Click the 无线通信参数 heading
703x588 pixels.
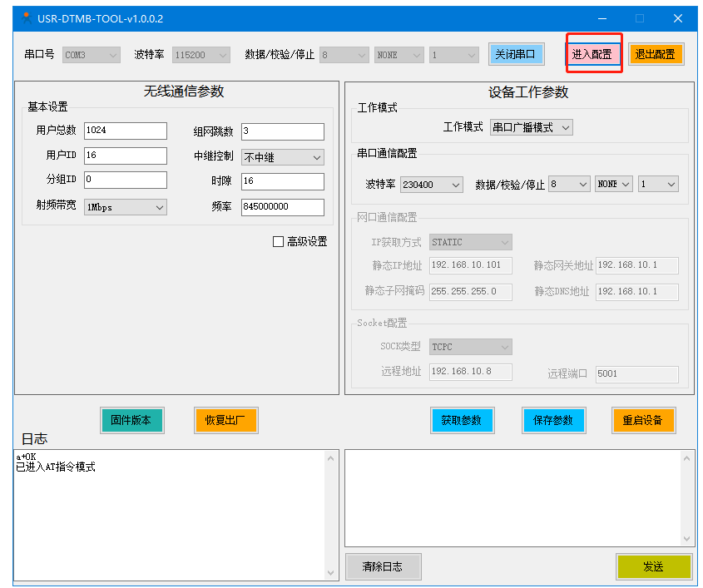pos(184,91)
